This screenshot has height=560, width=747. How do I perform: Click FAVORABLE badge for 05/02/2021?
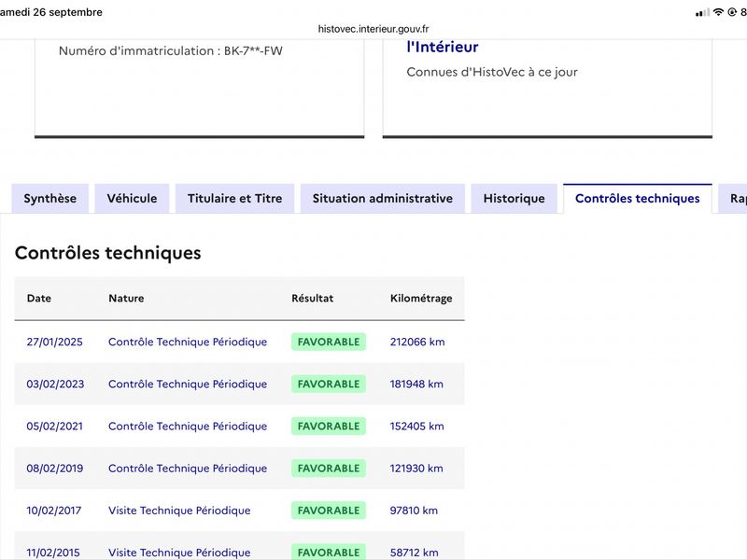pyautogui.click(x=329, y=427)
